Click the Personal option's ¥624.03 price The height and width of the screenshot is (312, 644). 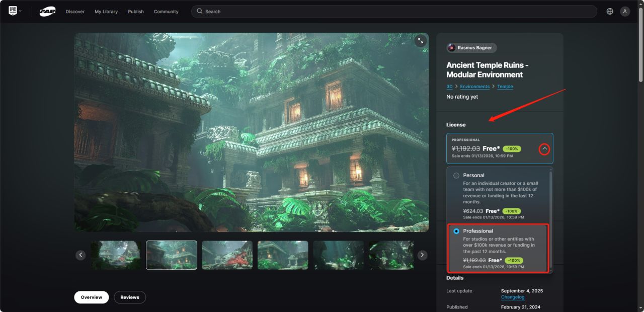tap(473, 211)
